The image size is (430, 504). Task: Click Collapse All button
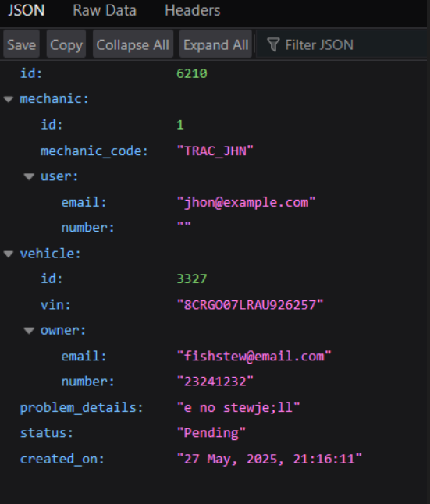point(133,44)
